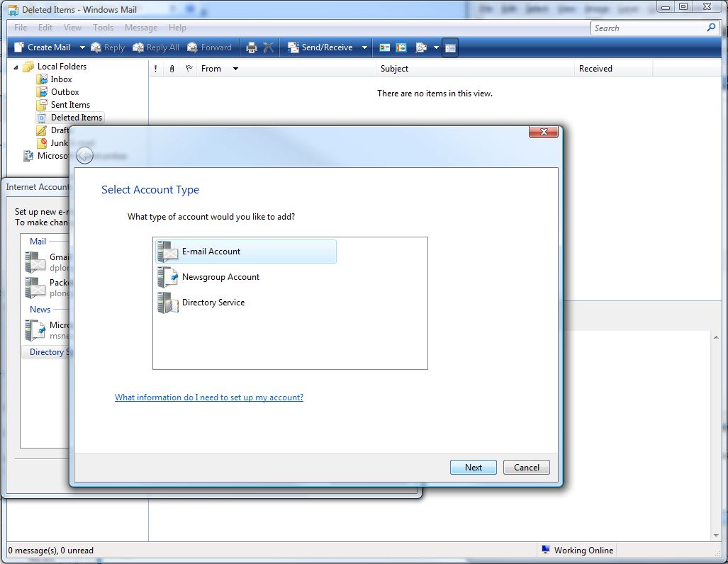Select the E-mail Account option in the dialog
This screenshot has width=728, height=564.
[213, 251]
